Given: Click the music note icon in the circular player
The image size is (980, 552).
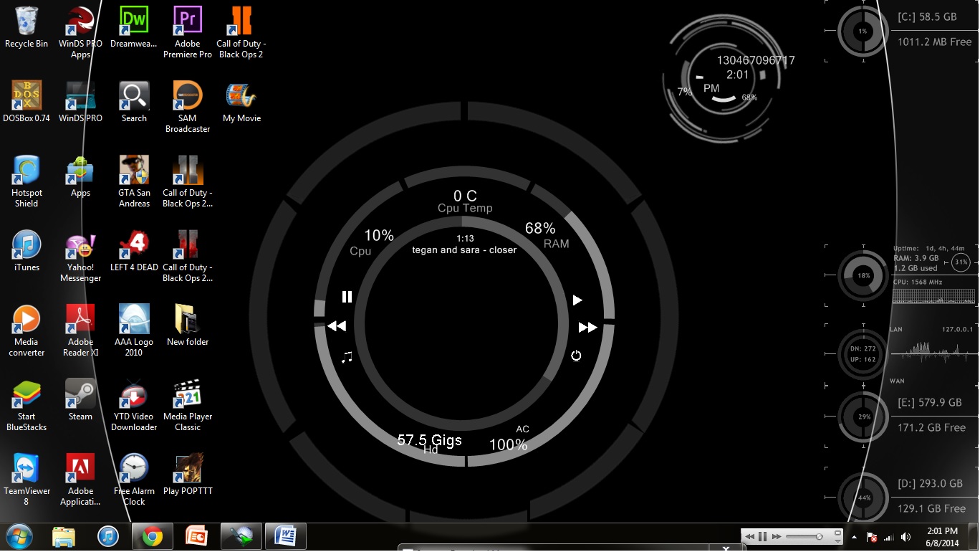Looking at the screenshot, I should coord(347,356).
